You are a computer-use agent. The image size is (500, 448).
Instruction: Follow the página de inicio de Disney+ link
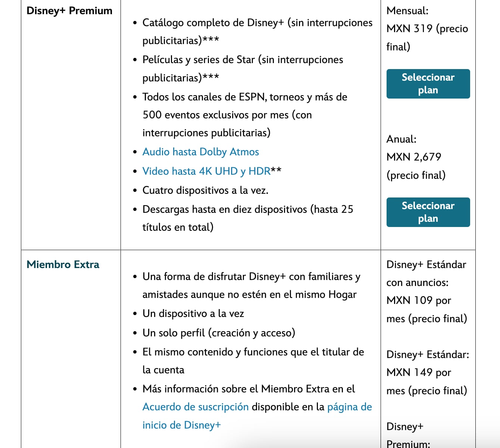point(257,416)
